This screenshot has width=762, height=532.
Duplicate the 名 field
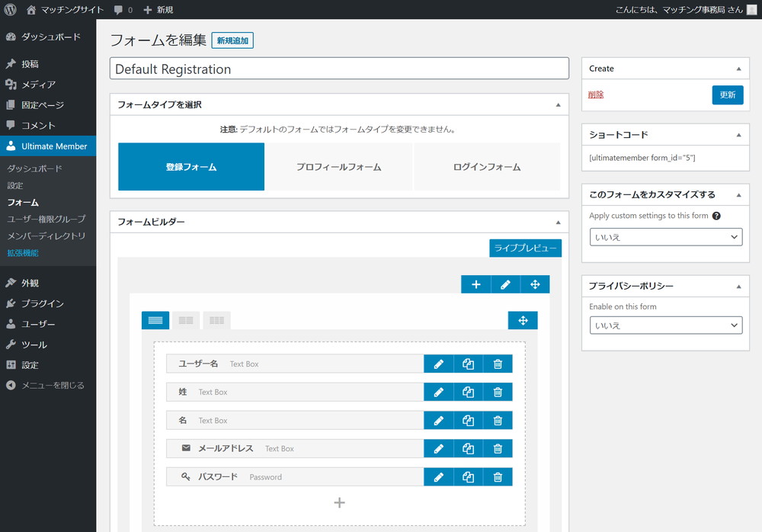click(468, 421)
